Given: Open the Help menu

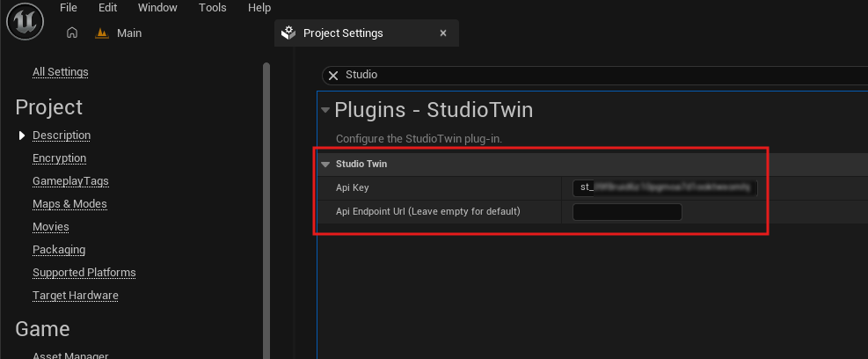Looking at the screenshot, I should (259, 8).
